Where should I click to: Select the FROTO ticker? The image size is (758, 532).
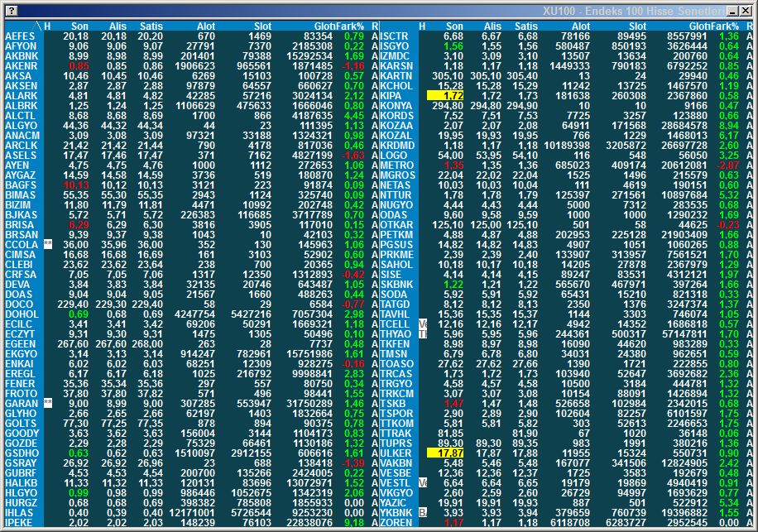click(21, 394)
